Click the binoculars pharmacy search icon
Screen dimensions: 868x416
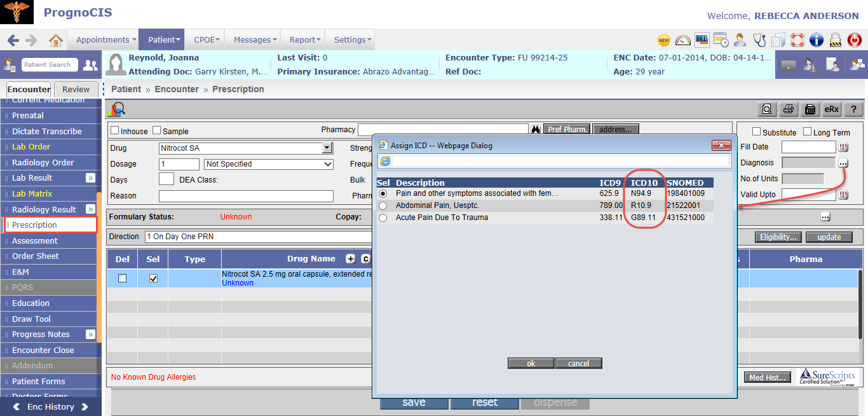click(x=536, y=130)
